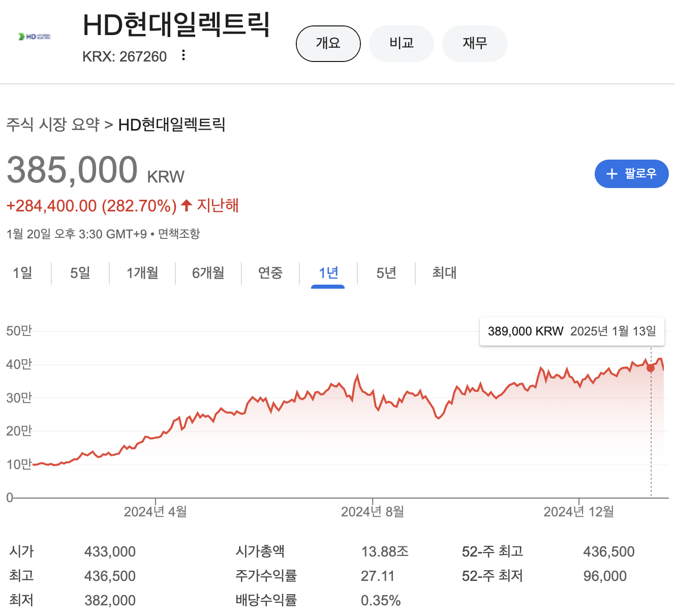Click the 시가총액 value 13.88조
This screenshot has width=675, height=616.
click(385, 551)
